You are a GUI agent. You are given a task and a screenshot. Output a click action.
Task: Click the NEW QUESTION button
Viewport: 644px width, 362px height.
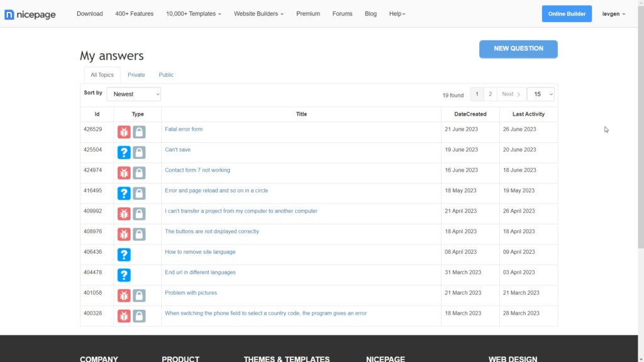tap(518, 48)
